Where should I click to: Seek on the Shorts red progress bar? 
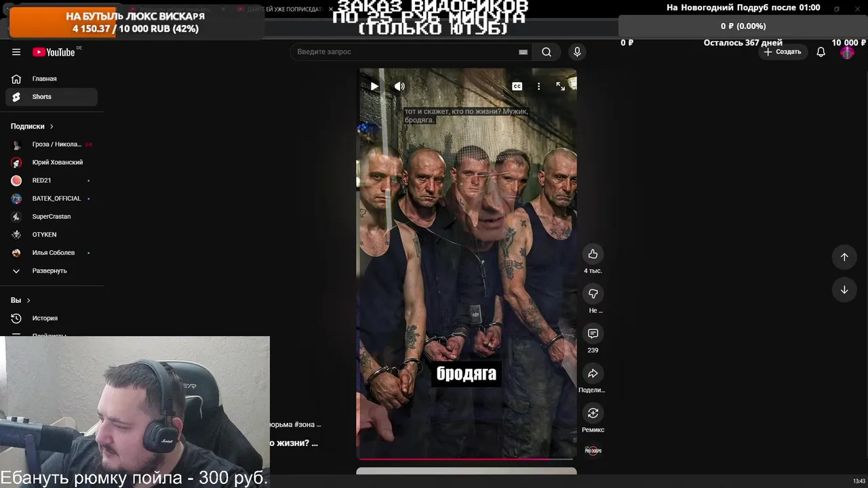(x=467, y=459)
